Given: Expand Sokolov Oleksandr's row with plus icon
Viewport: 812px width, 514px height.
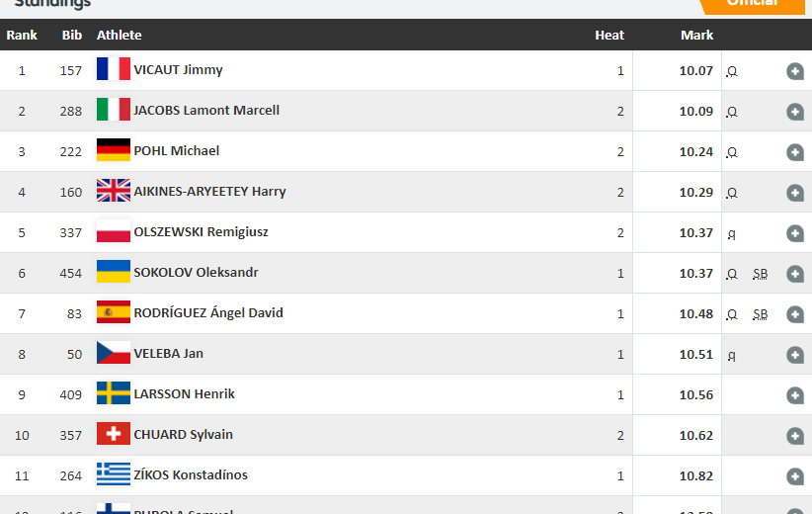Looking at the screenshot, I should click(x=795, y=274).
